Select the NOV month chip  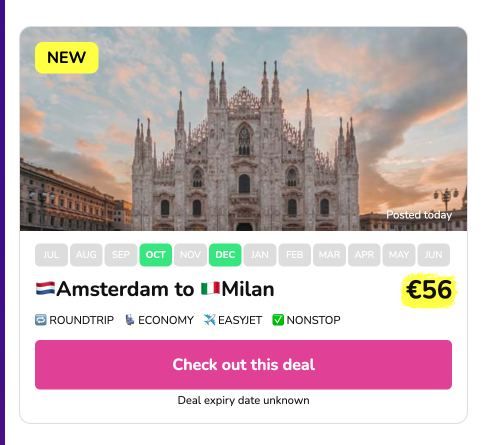[190, 255]
